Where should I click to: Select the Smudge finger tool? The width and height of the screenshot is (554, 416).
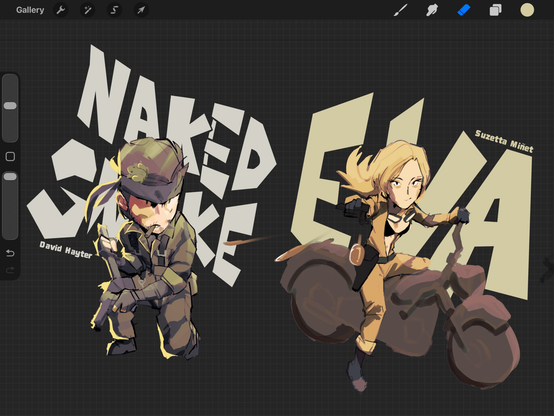[x=432, y=10]
